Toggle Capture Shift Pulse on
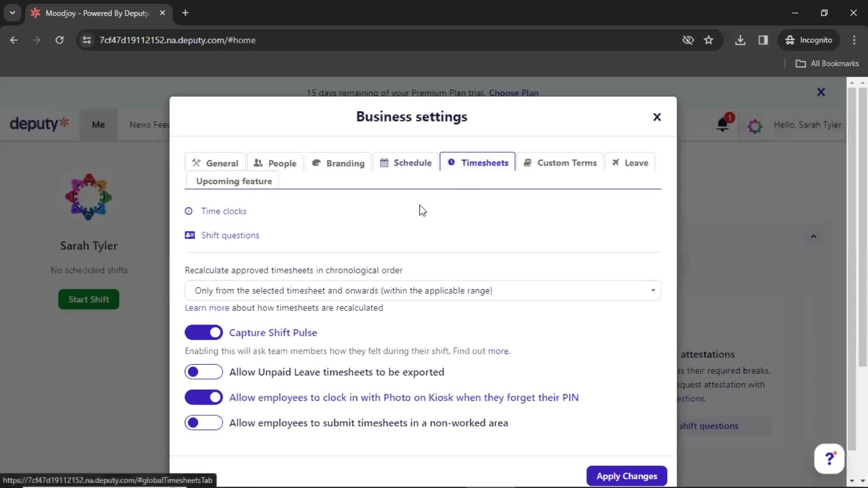The width and height of the screenshot is (868, 488). coord(203,333)
